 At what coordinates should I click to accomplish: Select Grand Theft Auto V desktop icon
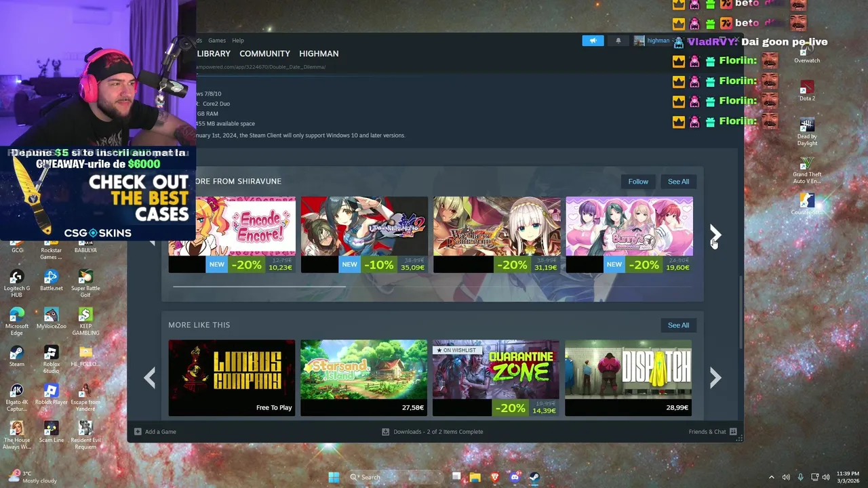point(807,170)
